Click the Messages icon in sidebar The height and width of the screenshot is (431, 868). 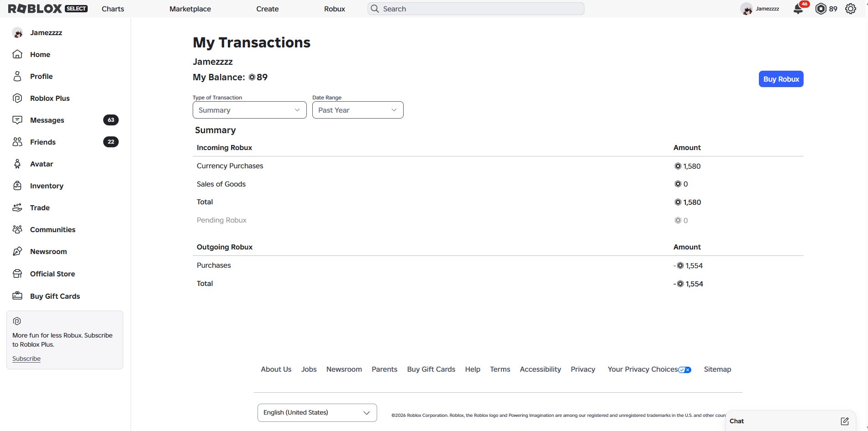coord(17,120)
